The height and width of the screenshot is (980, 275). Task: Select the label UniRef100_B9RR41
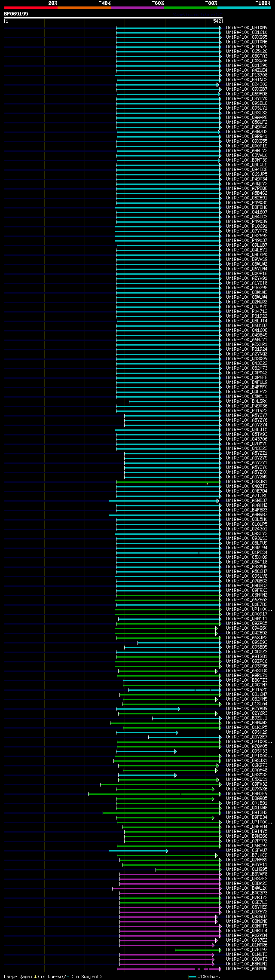(x=247, y=137)
